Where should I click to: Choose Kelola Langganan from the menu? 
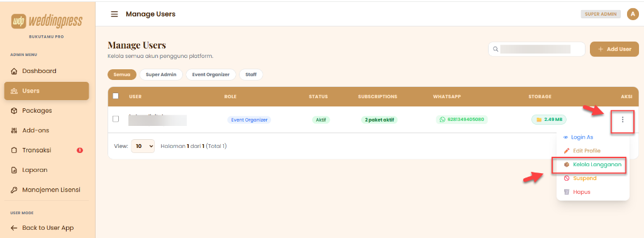[593, 164]
